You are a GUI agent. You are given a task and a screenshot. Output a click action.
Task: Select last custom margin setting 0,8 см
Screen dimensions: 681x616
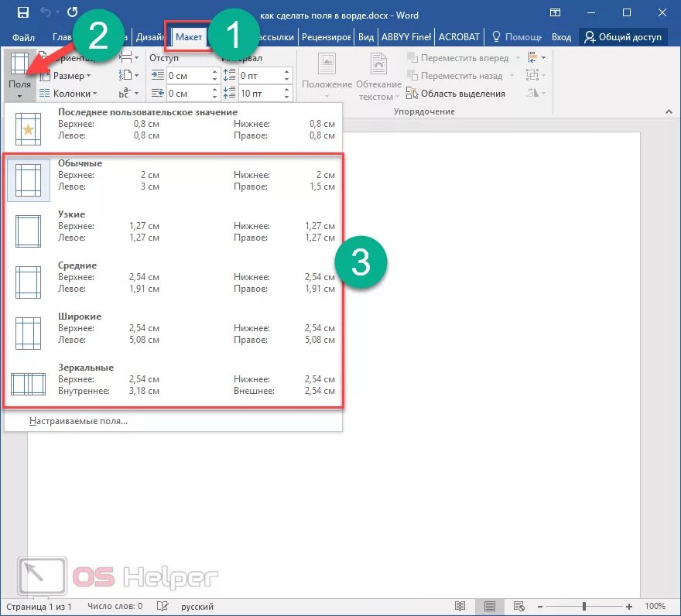(173, 127)
